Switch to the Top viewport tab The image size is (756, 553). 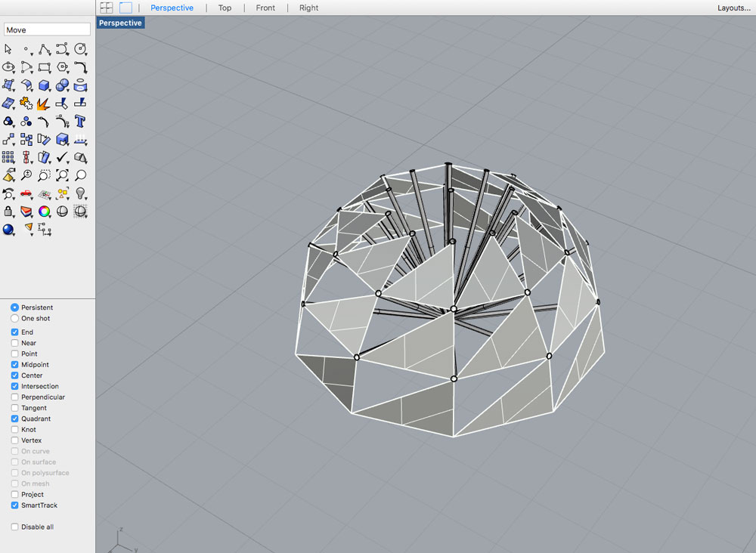pos(225,8)
